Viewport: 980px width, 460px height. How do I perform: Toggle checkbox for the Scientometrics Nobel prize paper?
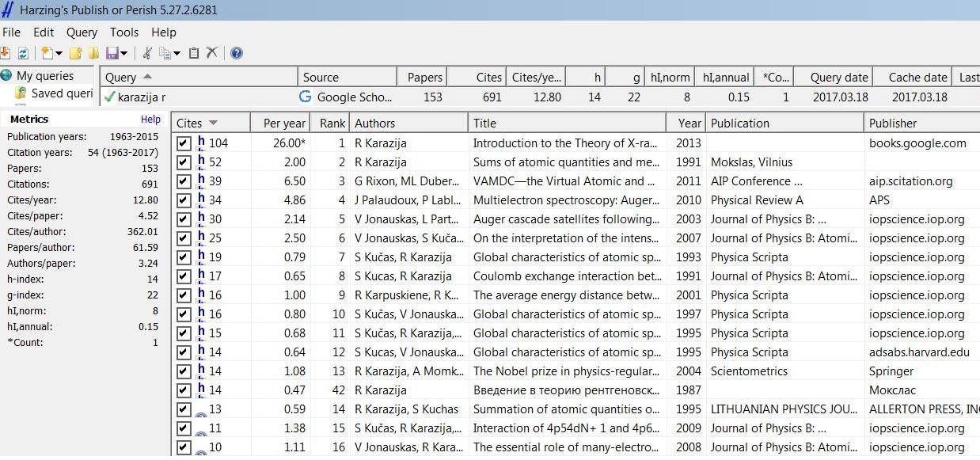pyautogui.click(x=184, y=371)
